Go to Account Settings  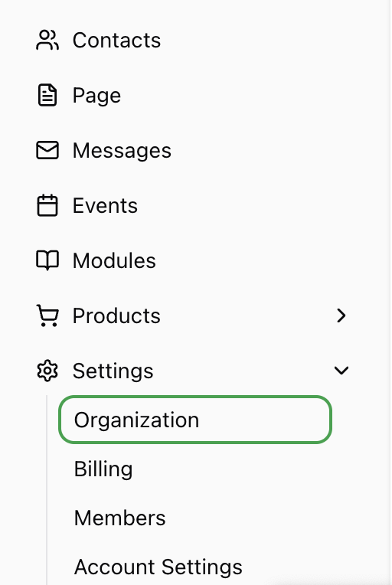tap(158, 567)
